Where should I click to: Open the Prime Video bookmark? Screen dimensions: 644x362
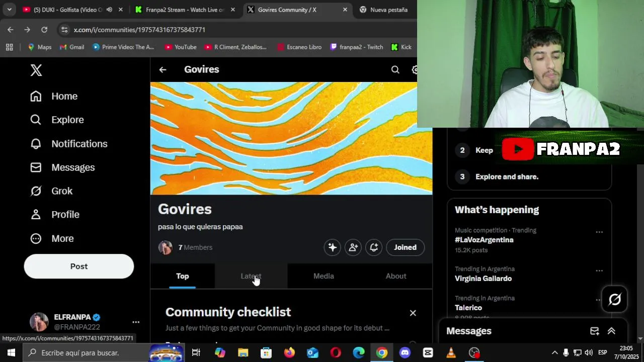point(123,47)
